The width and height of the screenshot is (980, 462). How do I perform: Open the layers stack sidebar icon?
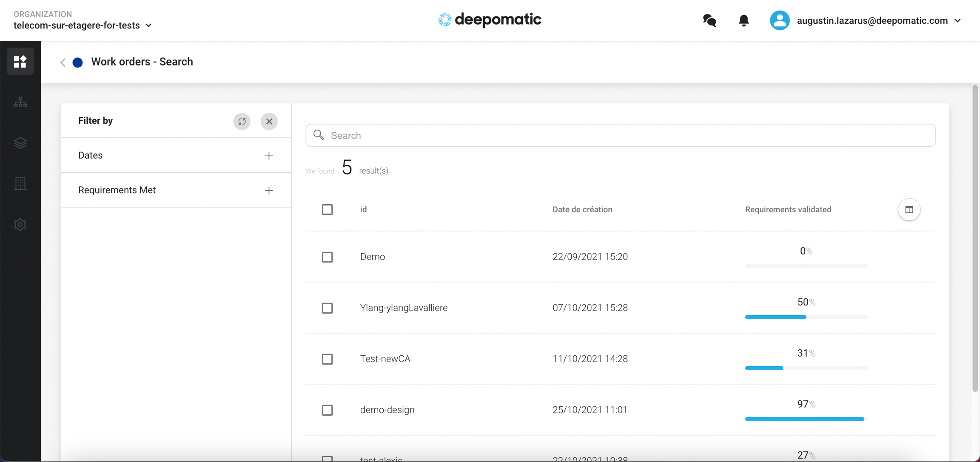(x=20, y=143)
